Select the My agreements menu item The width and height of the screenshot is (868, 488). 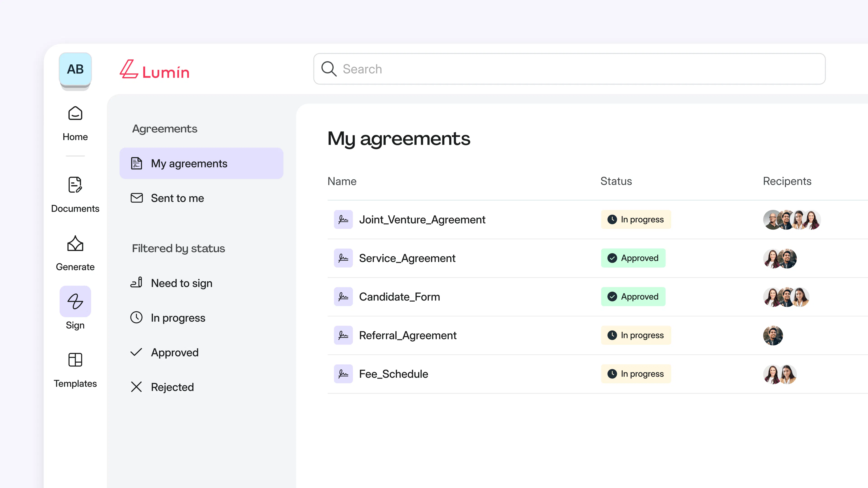pyautogui.click(x=201, y=163)
